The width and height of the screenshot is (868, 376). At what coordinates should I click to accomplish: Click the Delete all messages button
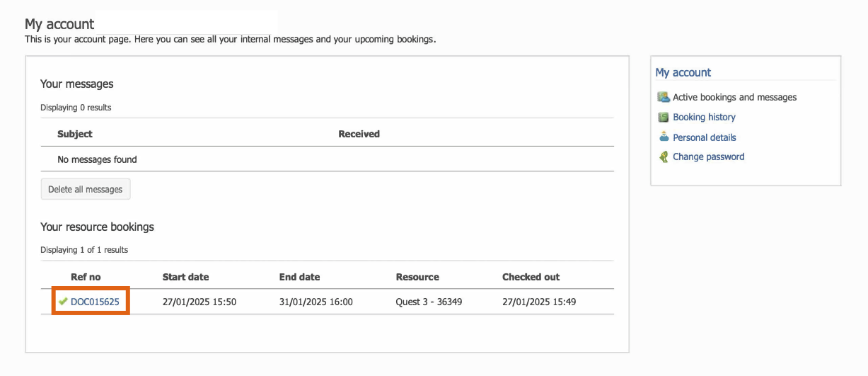click(x=86, y=189)
